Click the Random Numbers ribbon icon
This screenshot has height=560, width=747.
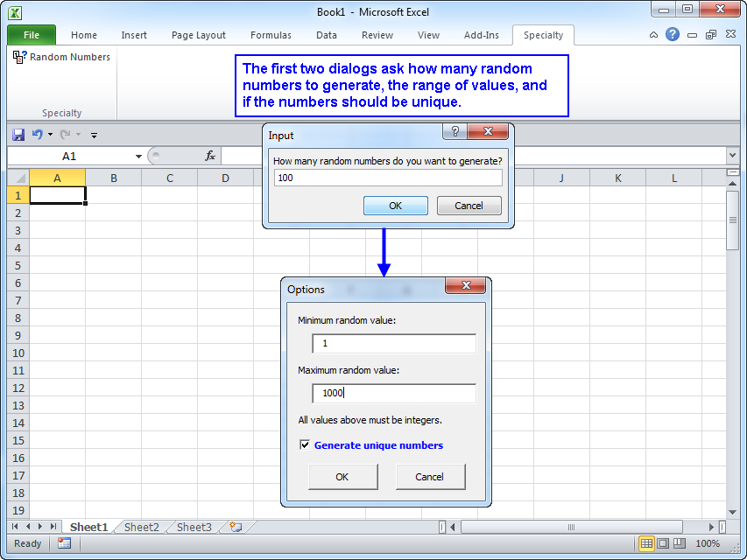click(19, 57)
